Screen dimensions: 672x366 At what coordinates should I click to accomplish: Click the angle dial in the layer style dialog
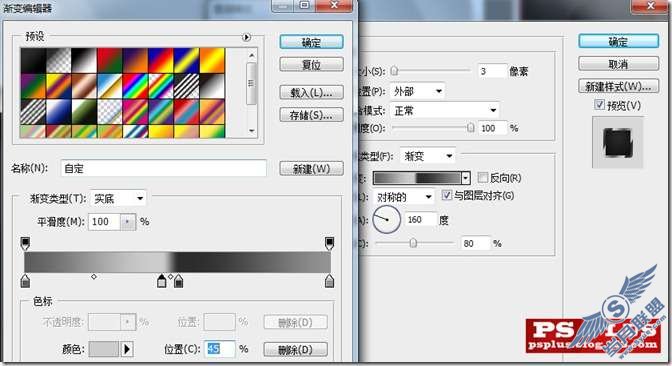(x=386, y=219)
